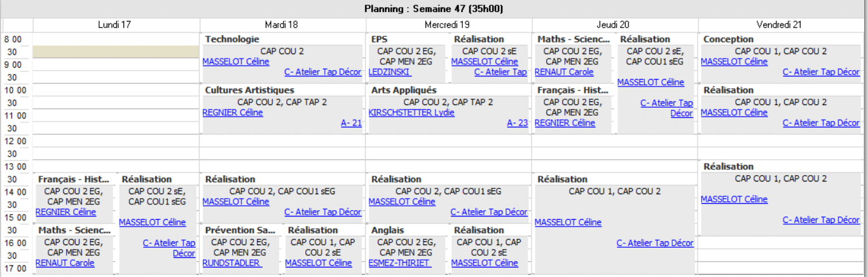868x277 pixels.
Task: Select the Arts Appliqués course title
Action: pyautogui.click(x=404, y=90)
